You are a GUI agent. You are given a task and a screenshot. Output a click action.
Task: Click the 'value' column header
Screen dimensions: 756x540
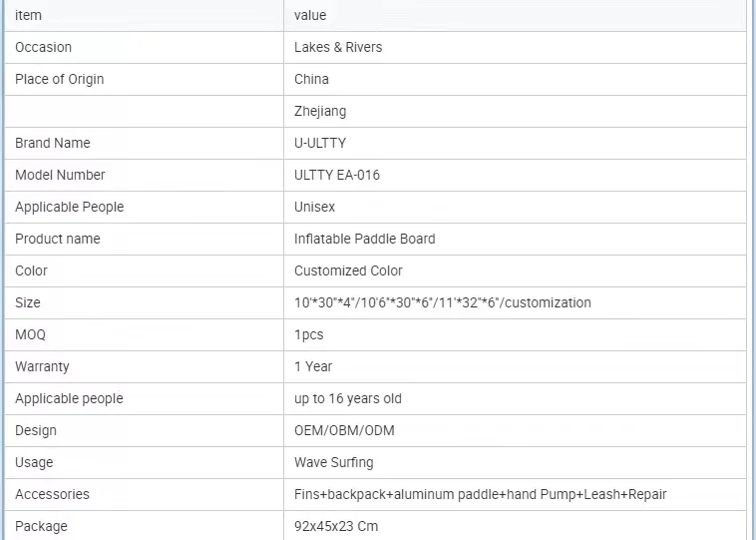310,15
